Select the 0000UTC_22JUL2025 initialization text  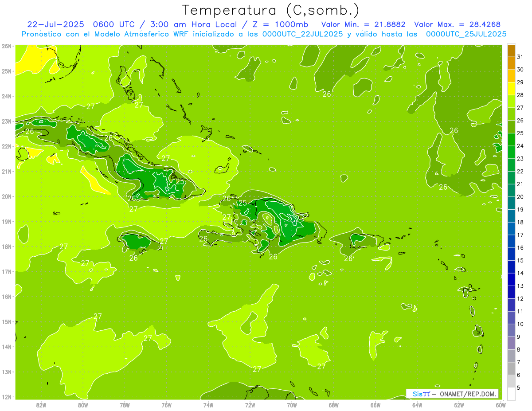click(x=303, y=34)
